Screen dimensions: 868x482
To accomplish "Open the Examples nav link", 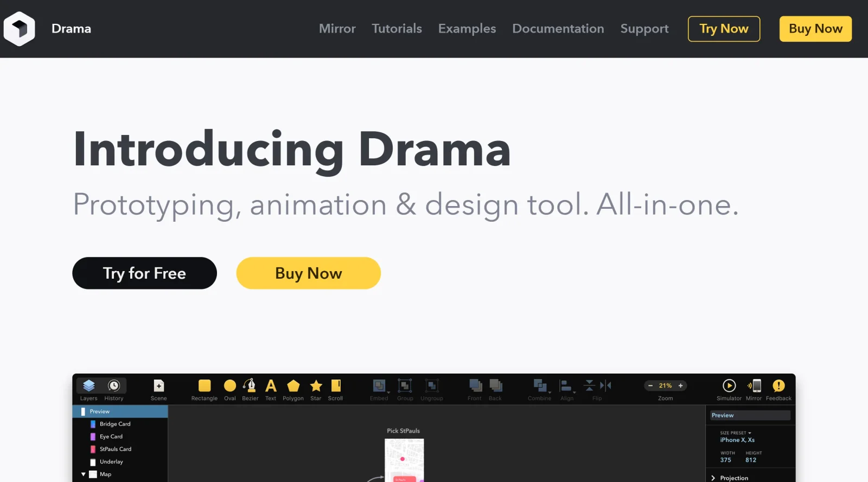I will [x=467, y=29].
